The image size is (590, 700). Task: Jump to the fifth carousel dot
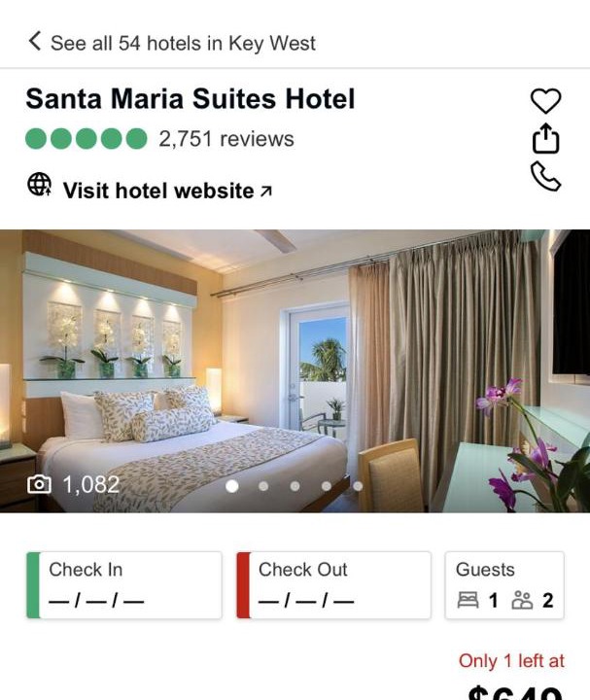coord(358,486)
